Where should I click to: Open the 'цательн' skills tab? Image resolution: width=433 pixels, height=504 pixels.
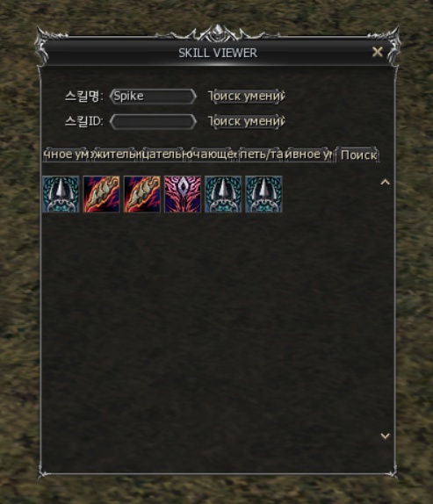click(164, 155)
